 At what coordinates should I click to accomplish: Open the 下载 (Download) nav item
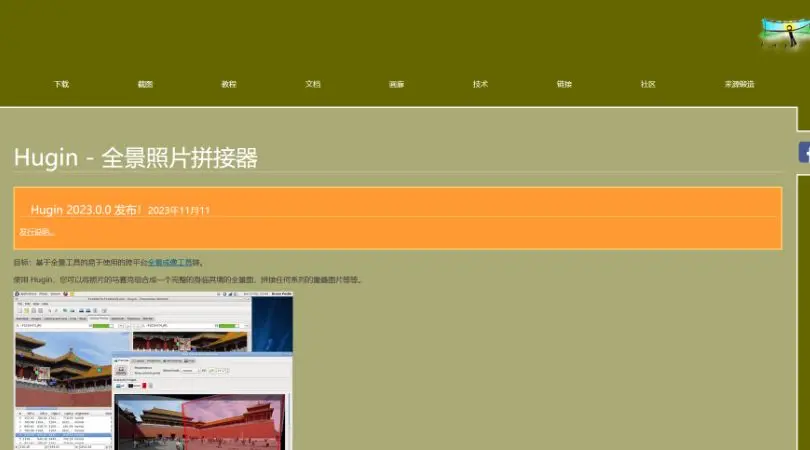pos(61,84)
